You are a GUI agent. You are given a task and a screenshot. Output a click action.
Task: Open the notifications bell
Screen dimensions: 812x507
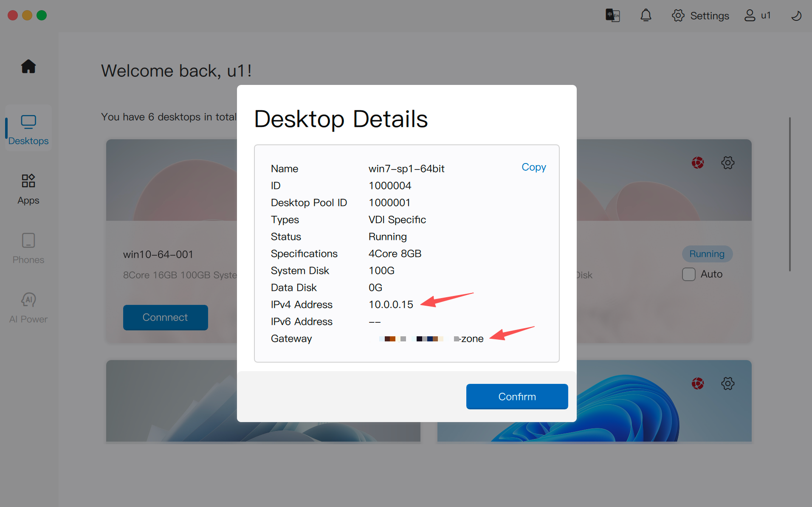click(x=646, y=16)
